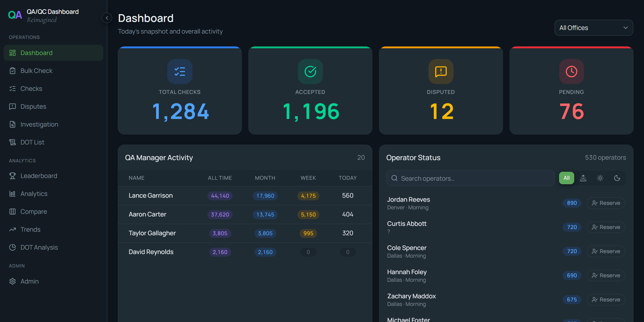Click Hannah Foley's 690 score badge

(x=572, y=275)
